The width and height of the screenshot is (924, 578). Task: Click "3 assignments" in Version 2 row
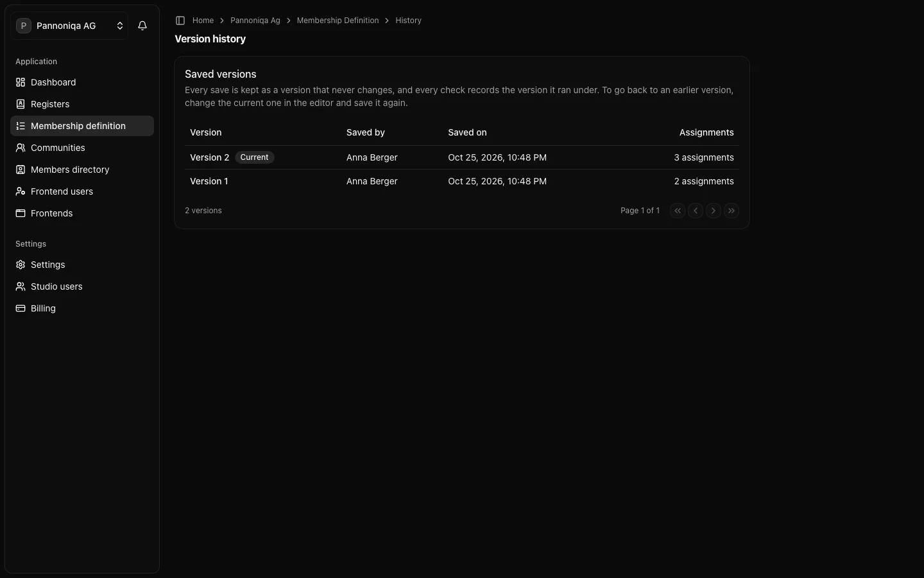point(704,157)
